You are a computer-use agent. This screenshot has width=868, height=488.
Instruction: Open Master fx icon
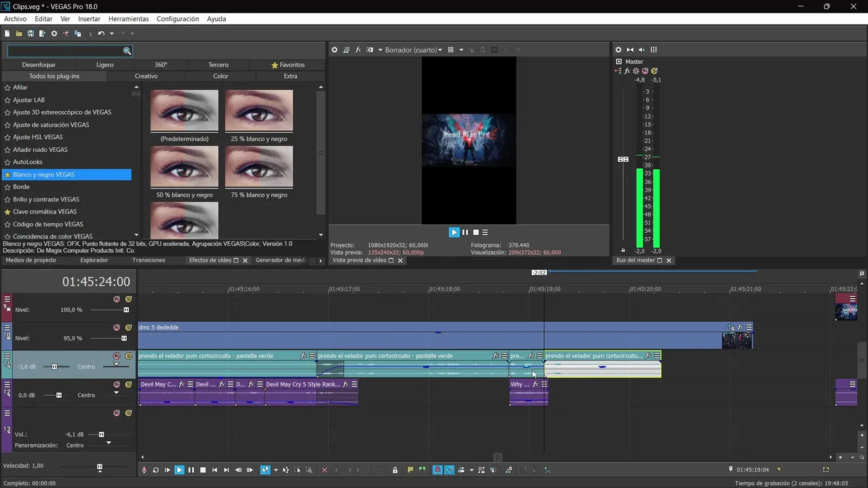tap(627, 70)
